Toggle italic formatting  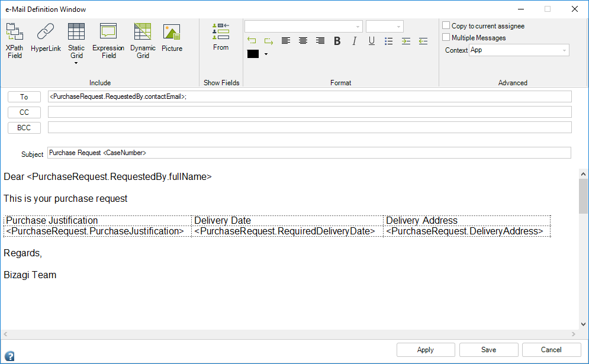point(354,41)
